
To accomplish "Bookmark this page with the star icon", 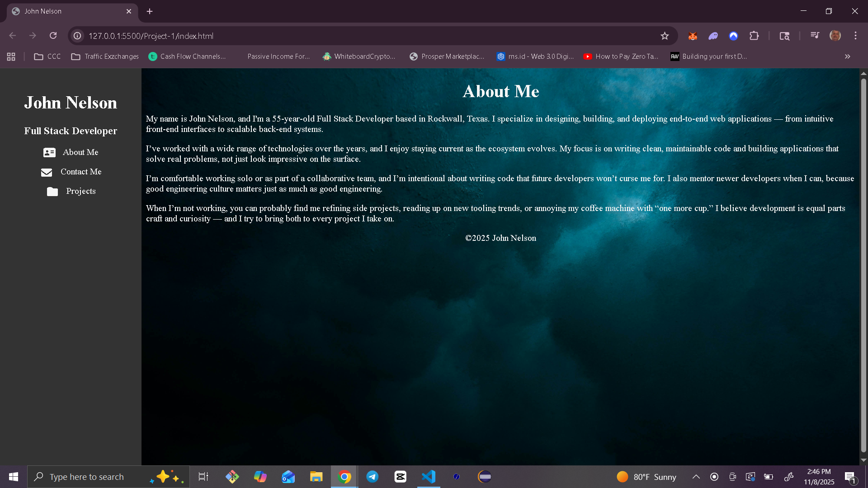I will click(664, 36).
